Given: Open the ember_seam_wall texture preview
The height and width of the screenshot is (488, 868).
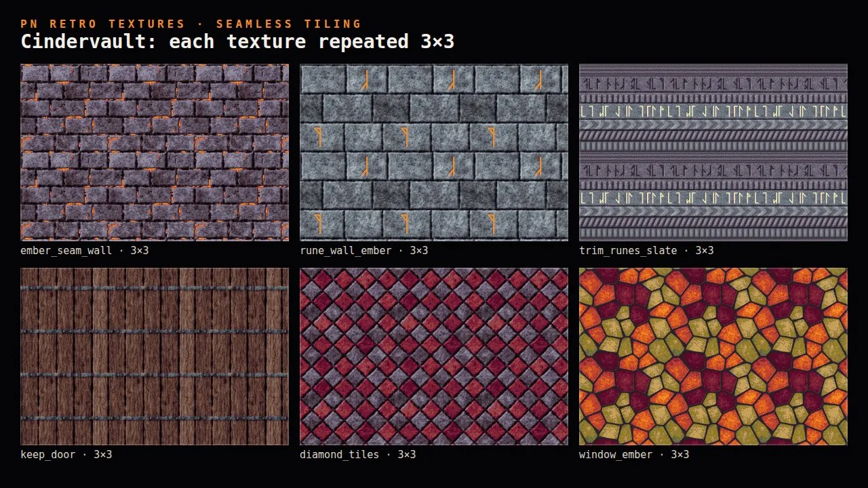Looking at the screenshot, I should tap(155, 152).
